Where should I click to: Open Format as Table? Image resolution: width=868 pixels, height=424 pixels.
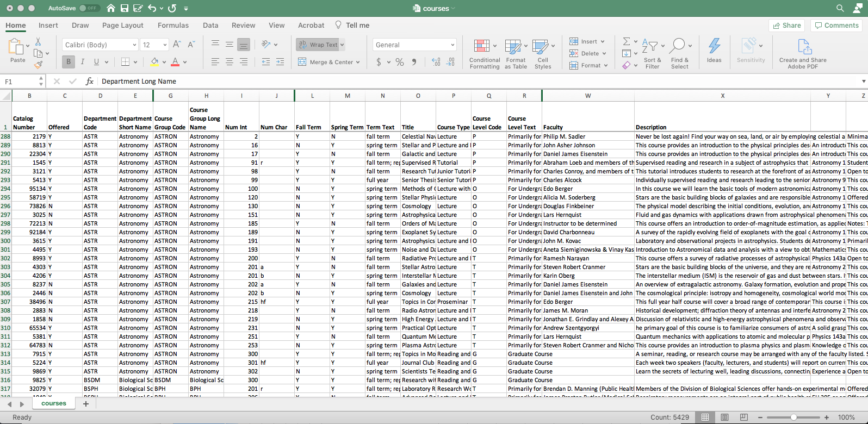[x=516, y=54]
